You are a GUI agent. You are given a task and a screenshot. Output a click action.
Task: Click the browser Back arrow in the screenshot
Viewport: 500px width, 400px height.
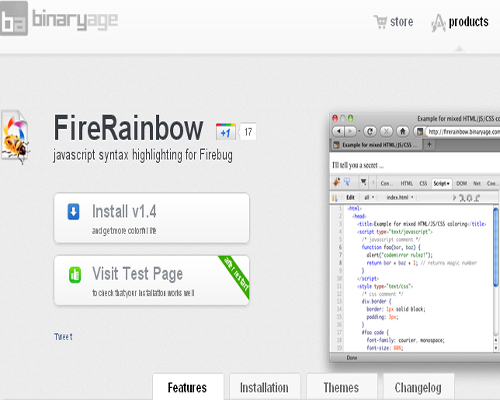coord(338,131)
